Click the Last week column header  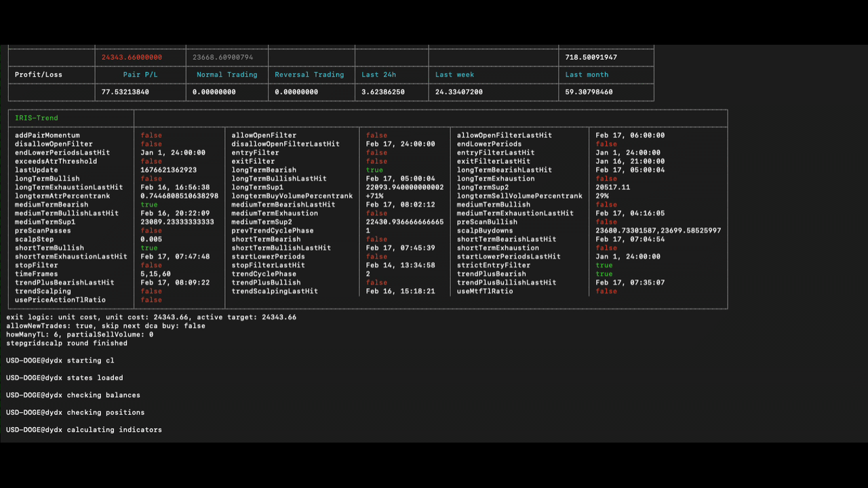click(454, 75)
